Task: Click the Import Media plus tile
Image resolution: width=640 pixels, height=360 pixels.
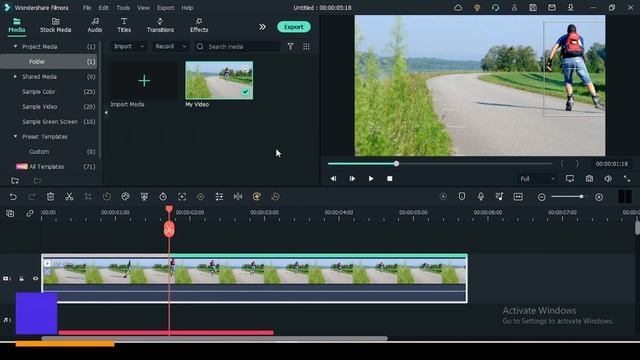Action: tap(144, 81)
